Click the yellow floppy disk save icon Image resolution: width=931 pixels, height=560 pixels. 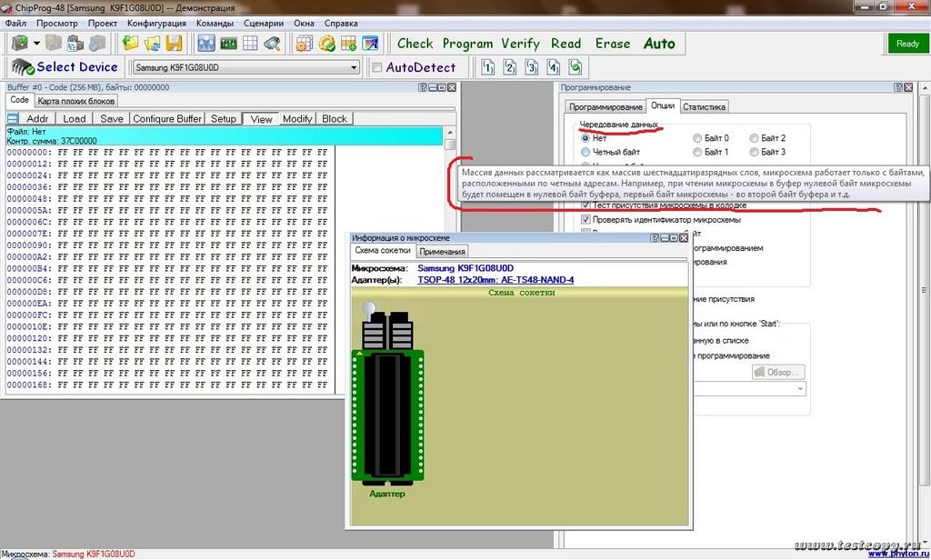tap(174, 43)
